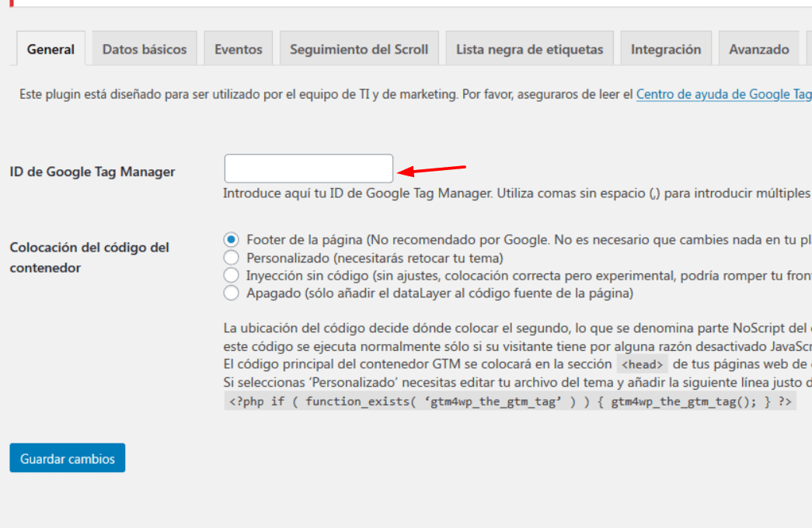Select Inyección sin código radio option

pyautogui.click(x=231, y=275)
